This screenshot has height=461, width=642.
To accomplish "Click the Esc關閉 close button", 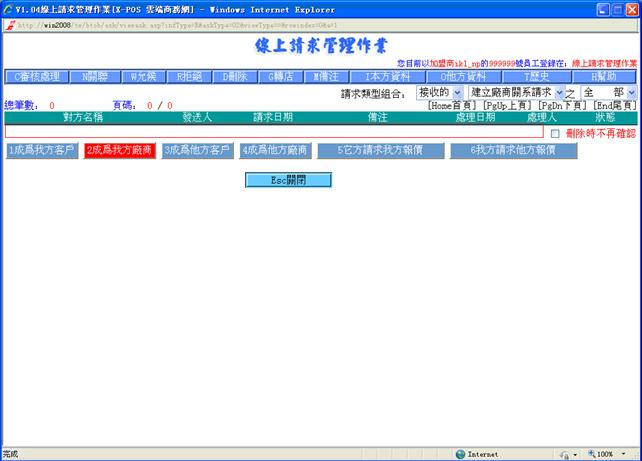I will [288, 180].
